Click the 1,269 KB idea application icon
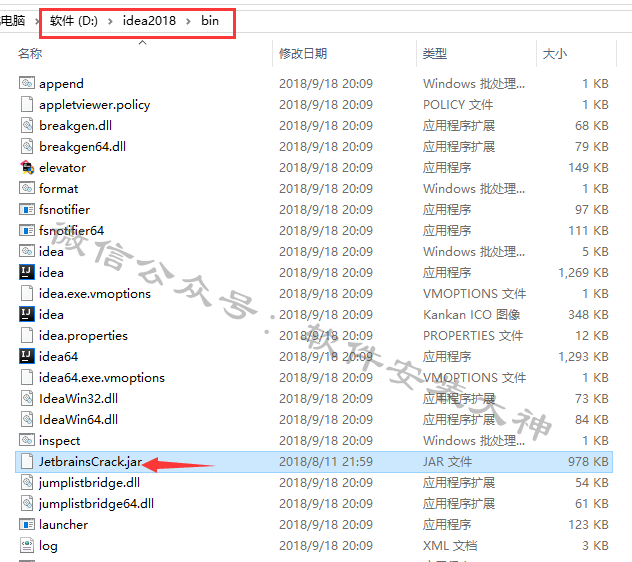 click(27, 272)
